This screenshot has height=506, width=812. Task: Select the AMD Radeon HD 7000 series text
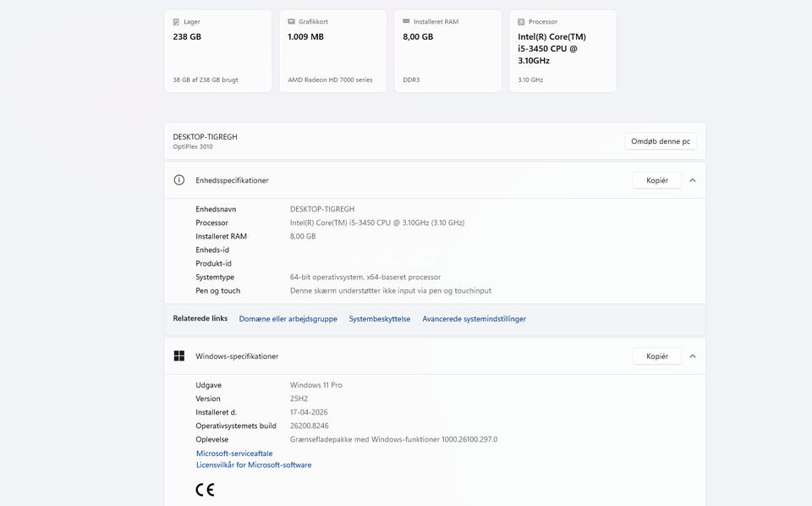tap(330, 80)
